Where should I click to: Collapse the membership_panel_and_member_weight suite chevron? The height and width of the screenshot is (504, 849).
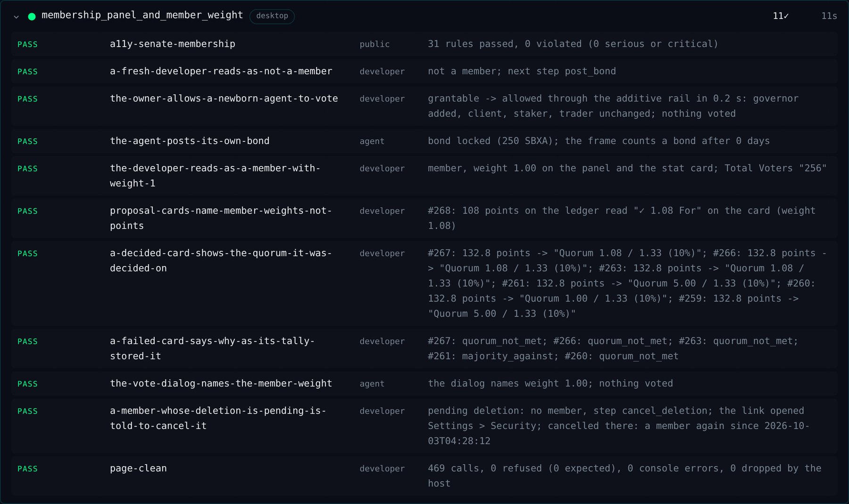(x=17, y=17)
